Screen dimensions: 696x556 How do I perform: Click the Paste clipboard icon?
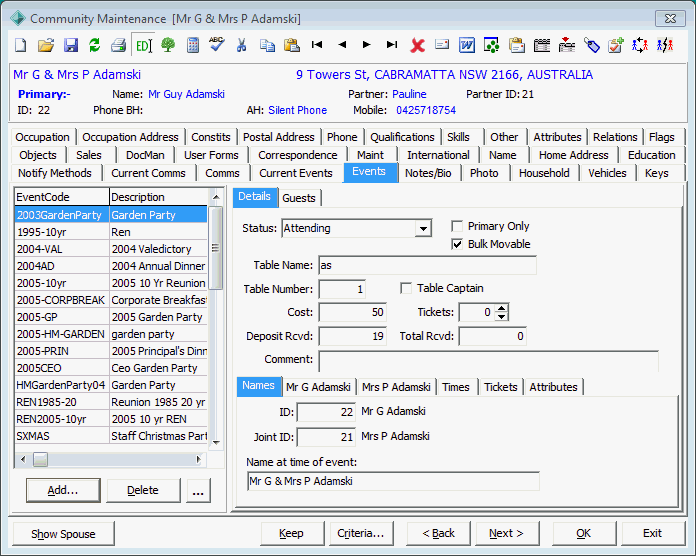pos(292,45)
